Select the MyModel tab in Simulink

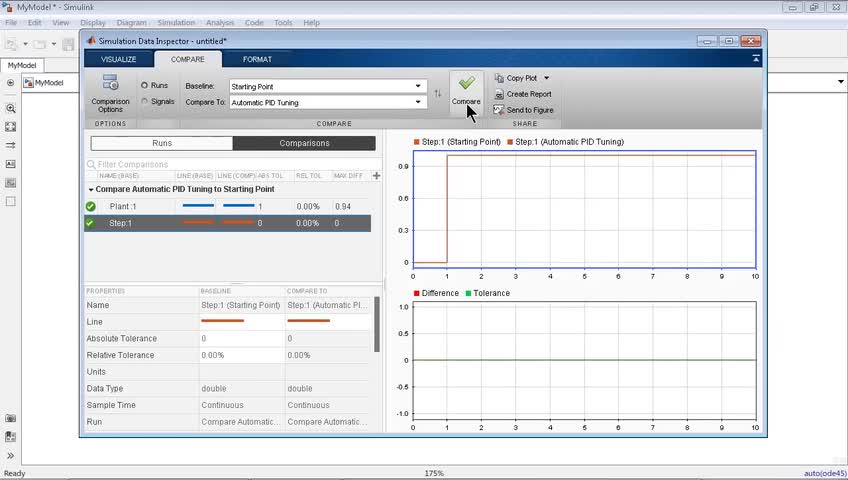(x=22, y=65)
